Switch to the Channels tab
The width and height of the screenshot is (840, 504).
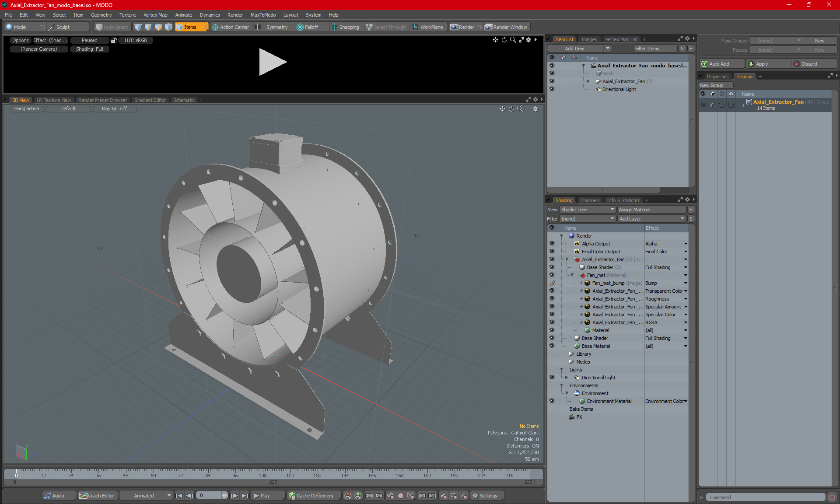pos(589,200)
